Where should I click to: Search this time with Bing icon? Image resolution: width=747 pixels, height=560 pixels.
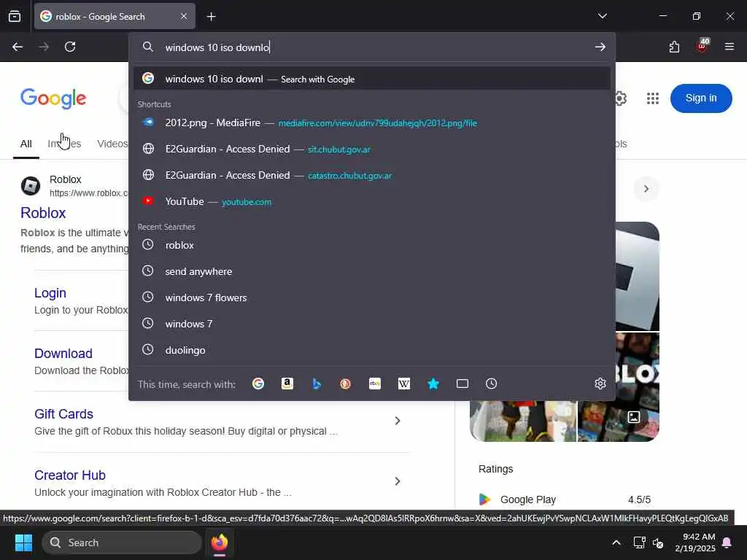317,384
